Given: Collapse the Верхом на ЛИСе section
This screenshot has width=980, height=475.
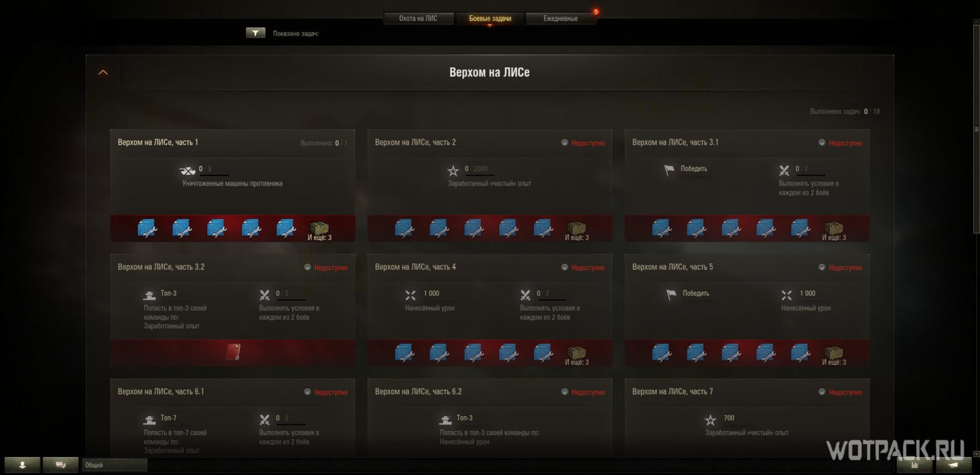Looking at the screenshot, I should point(103,72).
